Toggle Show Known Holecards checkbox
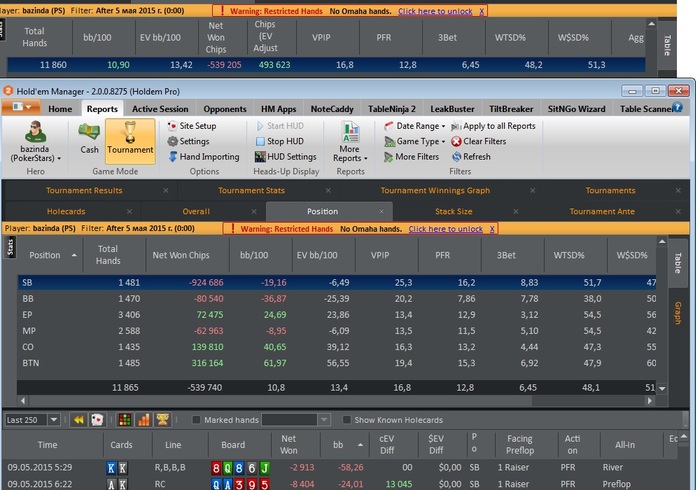Image resolution: width=700 pixels, height=490 pixels. (x=346, y=420)
